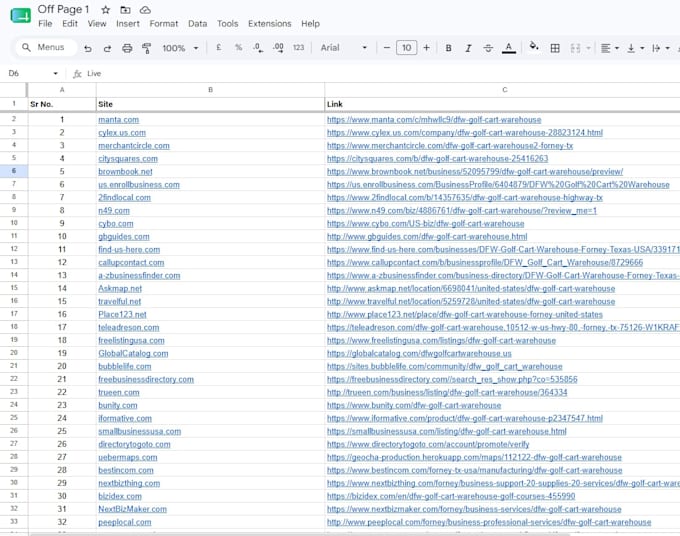Screen dimensions: 680x536
Task: Toggle bold formatting
Action: (x=448, y=48)
